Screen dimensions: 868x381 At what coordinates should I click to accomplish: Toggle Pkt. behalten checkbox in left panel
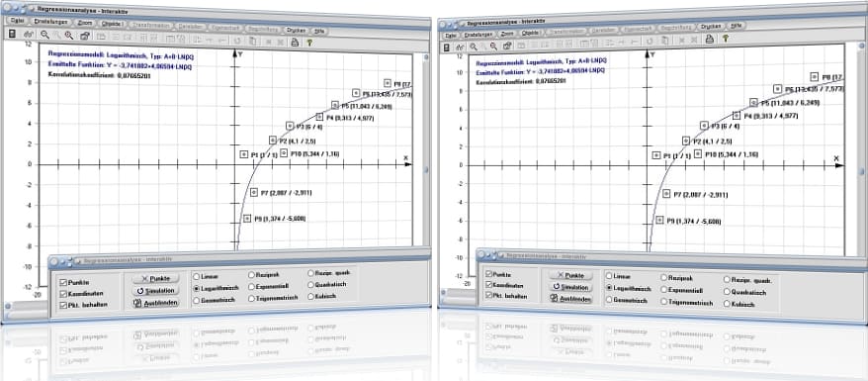[63, 305]
